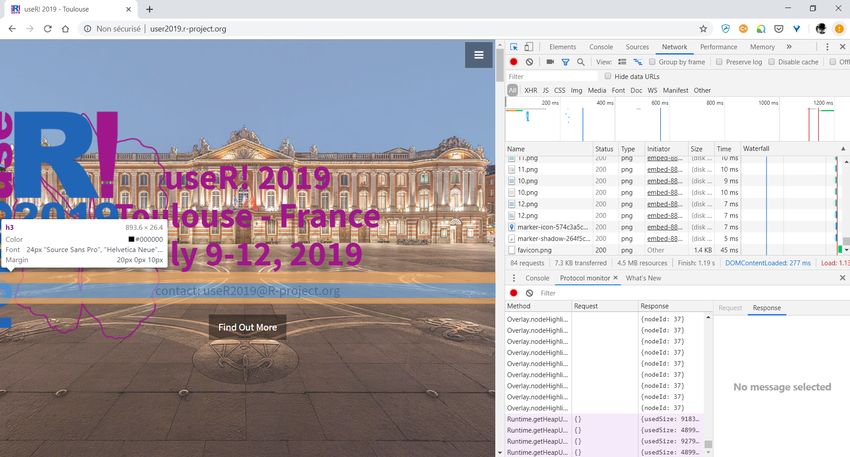Reload the current page
The image size is (850, 457).
pos(48,29)
